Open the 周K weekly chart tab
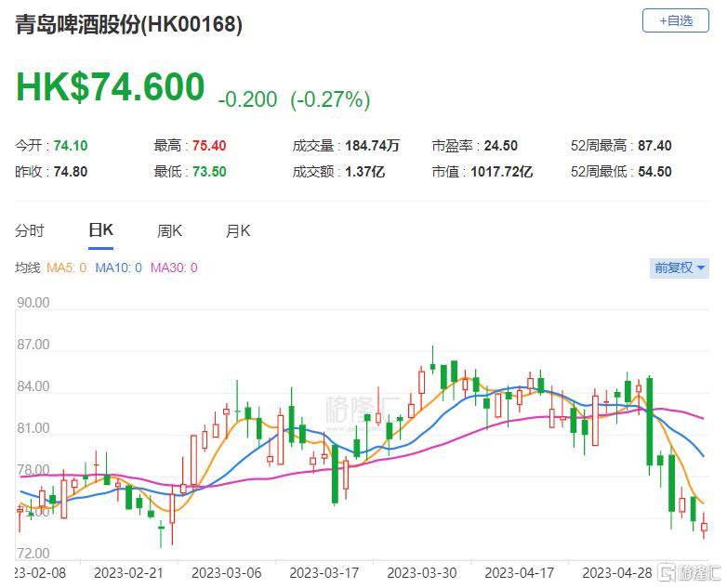The width and height of the screenshot is (727, 588). pos(169,230)
